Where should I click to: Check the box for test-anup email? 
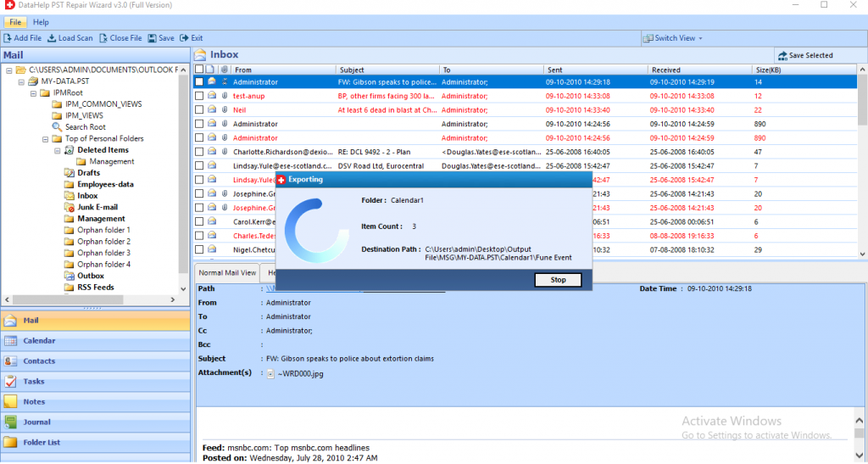click(x=198, y=97)
